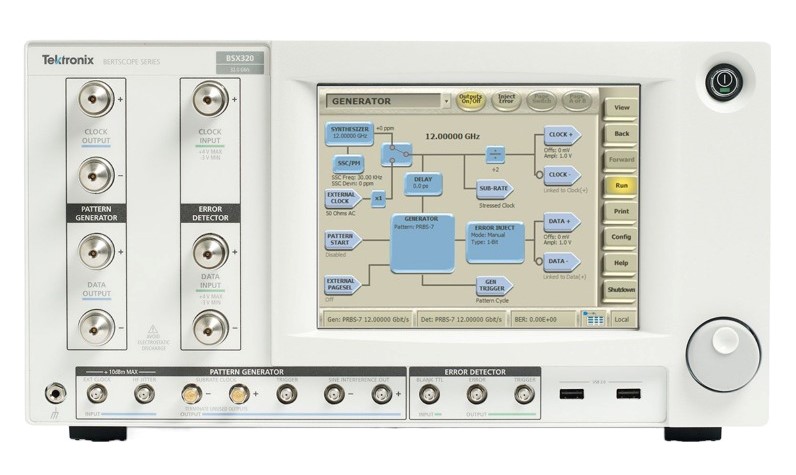Toggle the Run button in the sidebar
This screenshot has height=475, width=796.
click(x=621, y=185)
